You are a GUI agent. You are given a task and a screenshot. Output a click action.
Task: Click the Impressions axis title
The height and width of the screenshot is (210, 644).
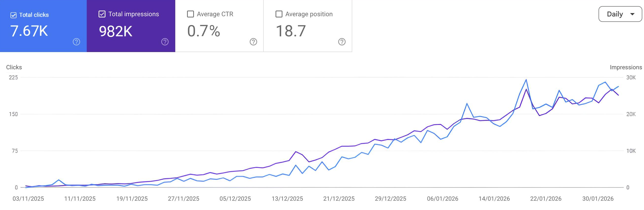point(626,67)
